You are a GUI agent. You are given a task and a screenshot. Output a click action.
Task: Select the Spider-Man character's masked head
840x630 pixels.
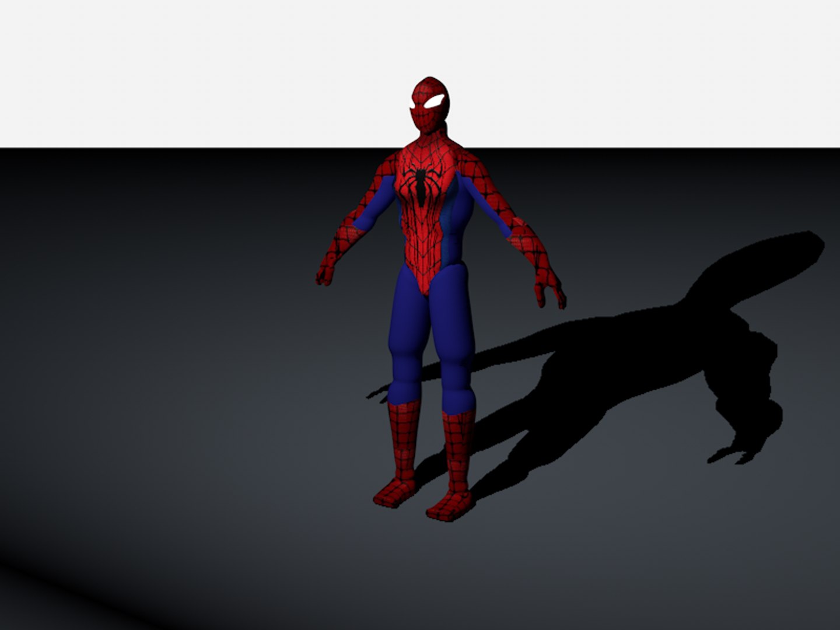430,105
